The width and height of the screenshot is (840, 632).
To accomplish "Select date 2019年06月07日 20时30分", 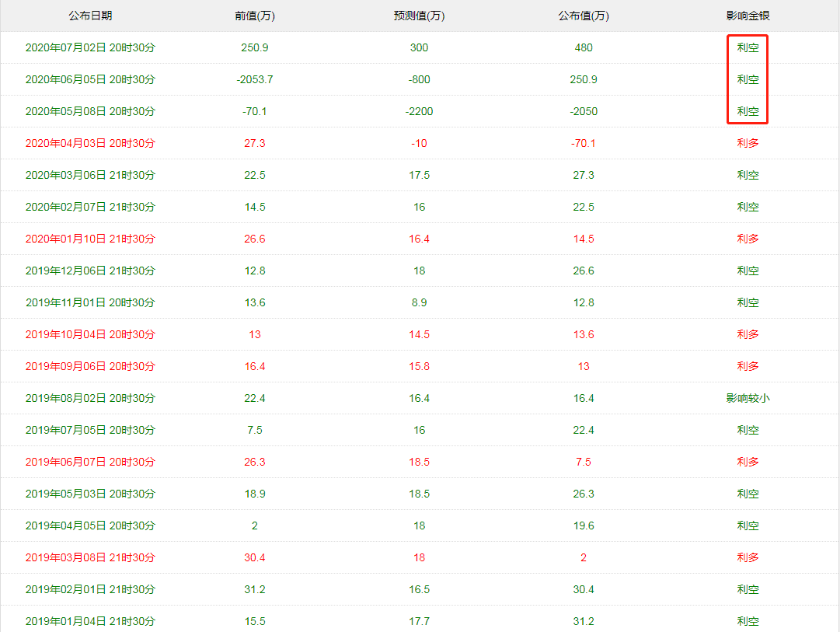I will click(90, 462).
